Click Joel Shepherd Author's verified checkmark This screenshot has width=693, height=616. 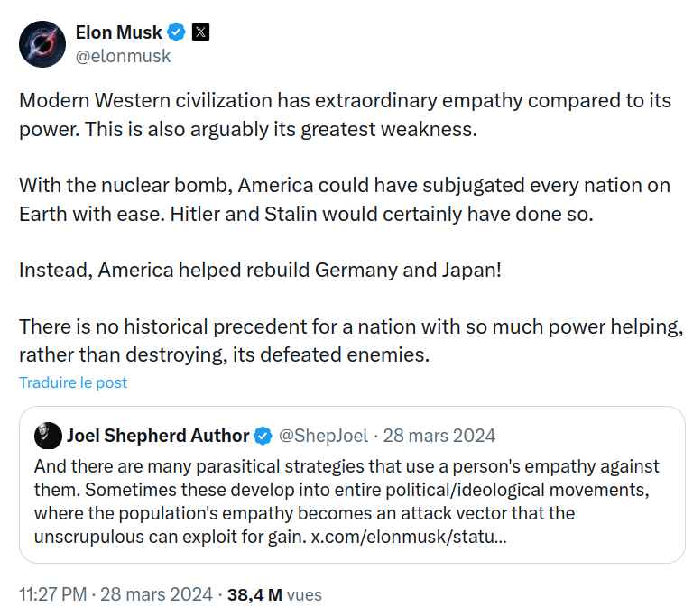pos(263,436)
